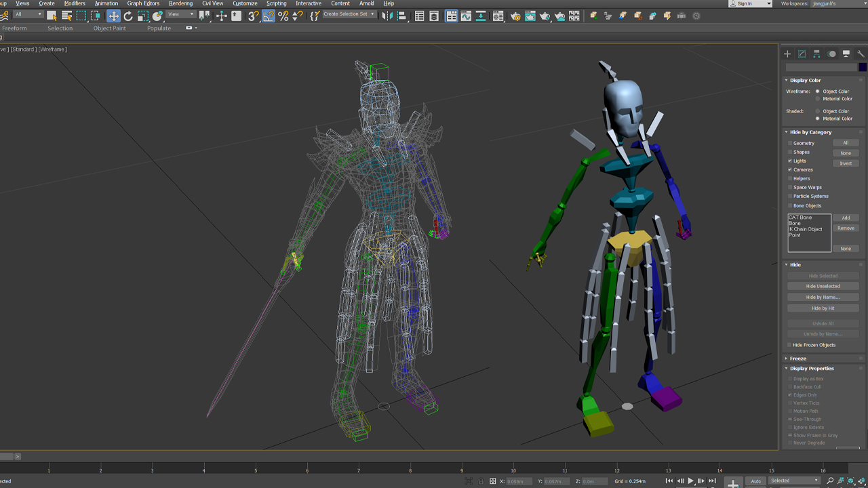Click the color swatch beside the search field
This screenshot has height=488, width=868.
click(x=862, y=67)
